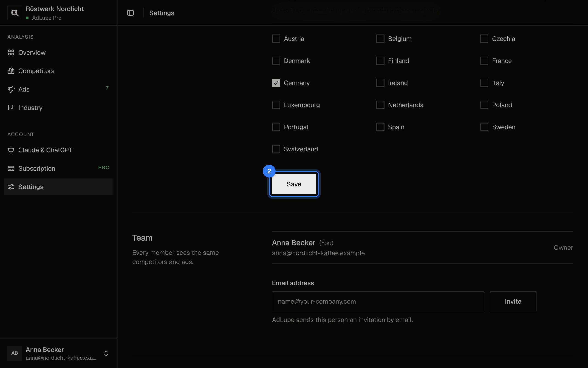The image size is (588, 368).
Task: Check the Switzerland checkbox
Action: coord(276,149)
